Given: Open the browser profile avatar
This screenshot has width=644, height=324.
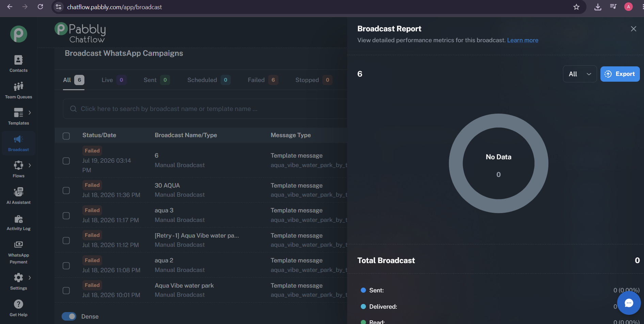Looking at the screenshot, I should click(628, 7).
